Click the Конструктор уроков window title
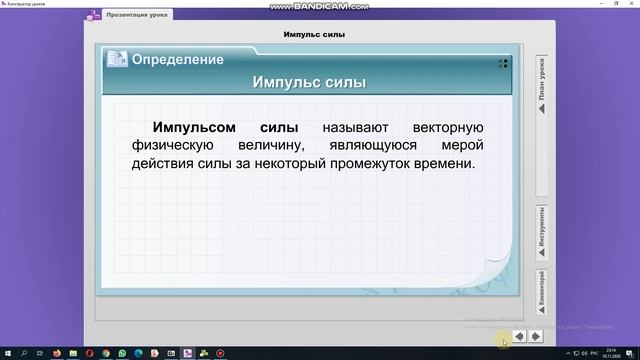Image resolution: width=640 pixels, height=360 pixels. tap(26, 3)
